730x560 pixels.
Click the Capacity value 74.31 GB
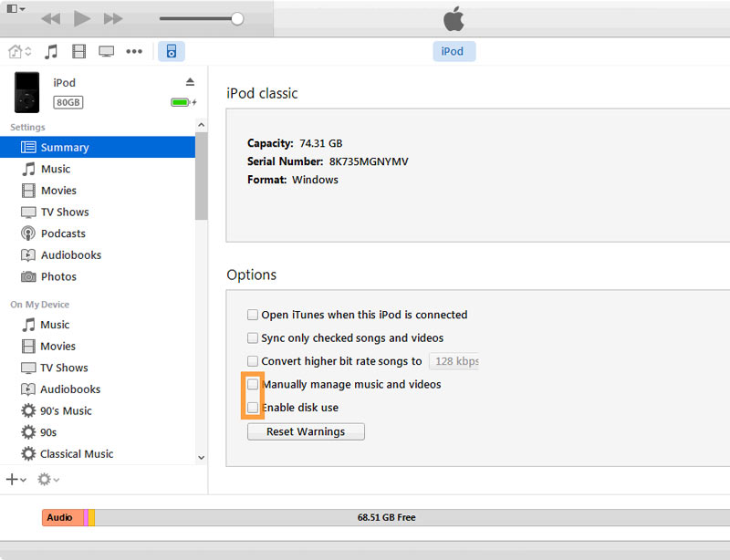click(x=321, y=143)
